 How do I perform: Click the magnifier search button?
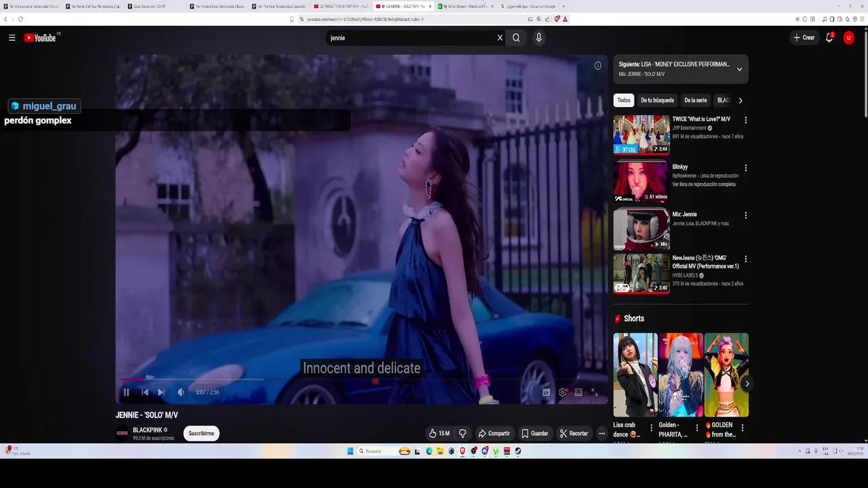tap(516, 38)
